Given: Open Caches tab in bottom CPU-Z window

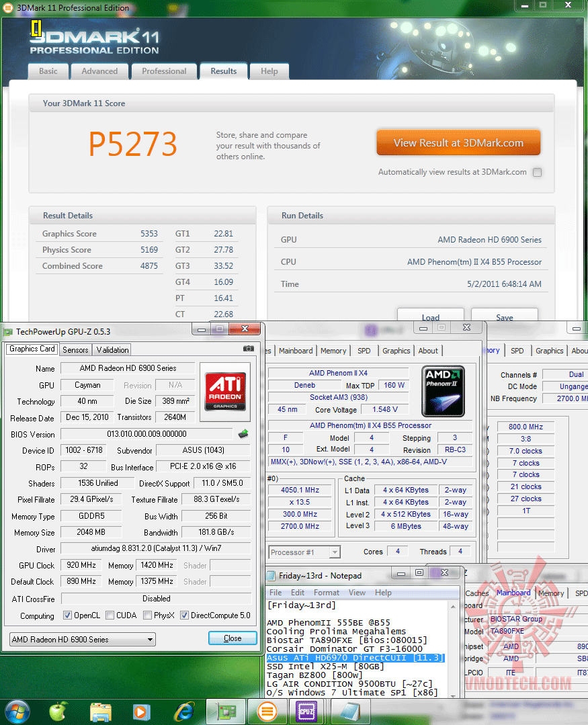Looking at the screenshot, I should 476,593.
